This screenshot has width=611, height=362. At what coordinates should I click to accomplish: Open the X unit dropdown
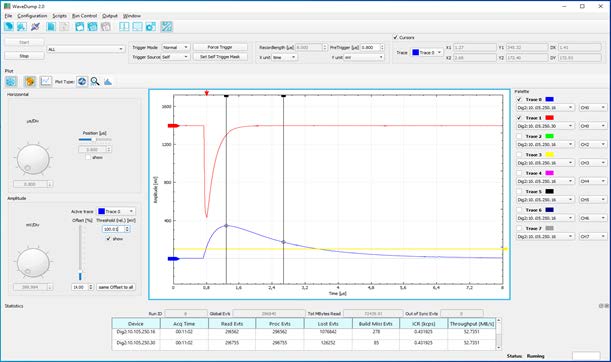285,57
